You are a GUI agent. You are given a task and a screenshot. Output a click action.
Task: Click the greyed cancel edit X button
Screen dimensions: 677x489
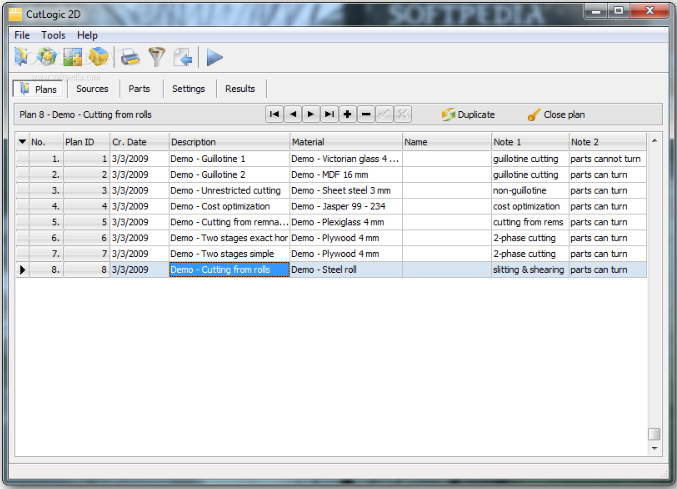point(402,114)
